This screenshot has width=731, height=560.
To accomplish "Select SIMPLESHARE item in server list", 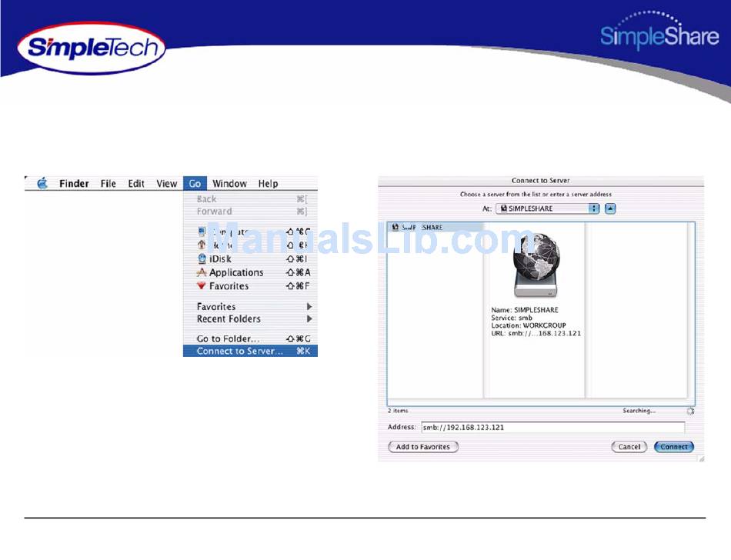I will (x=436, y=227).
